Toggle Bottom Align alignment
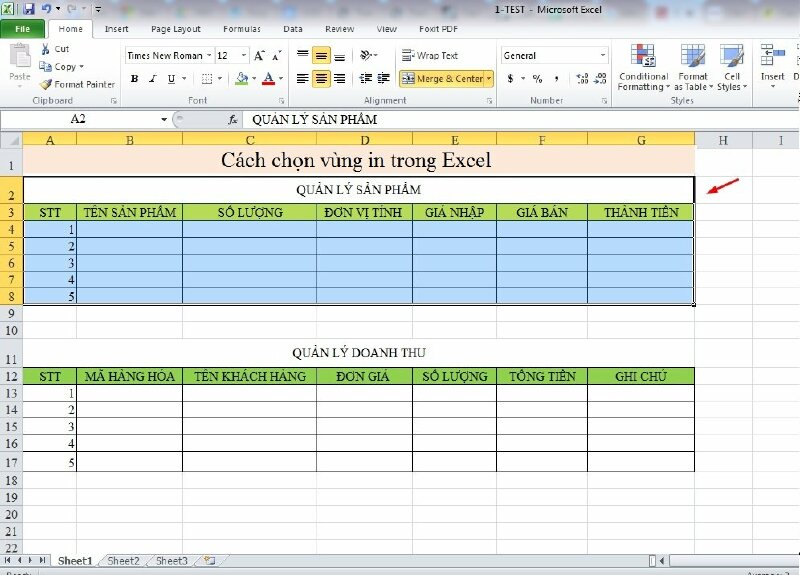Viewport: 800px width, 575px height. pyautogui.click(x=339, y=55)
